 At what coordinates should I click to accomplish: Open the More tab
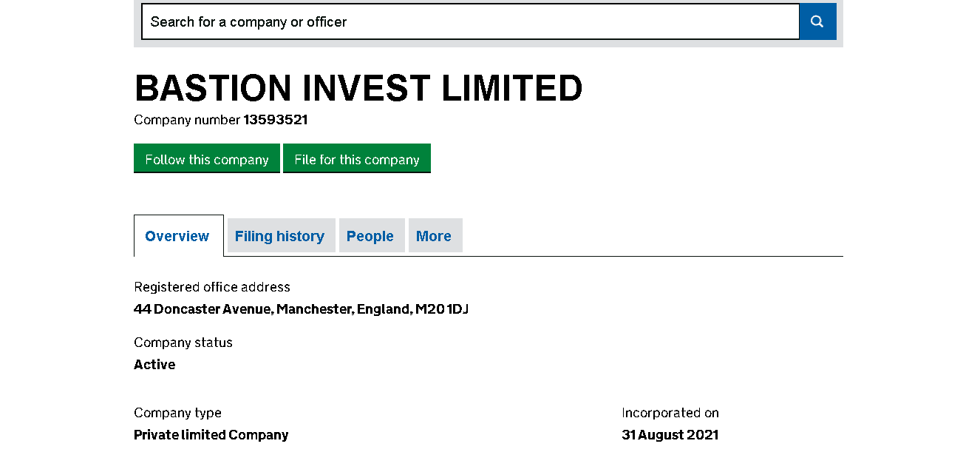[434, 236]
